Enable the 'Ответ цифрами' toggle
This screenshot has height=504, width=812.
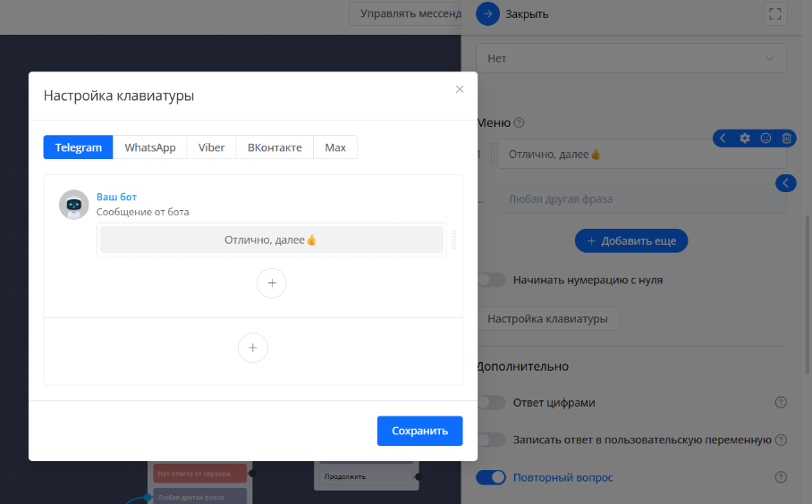(491, 403)
